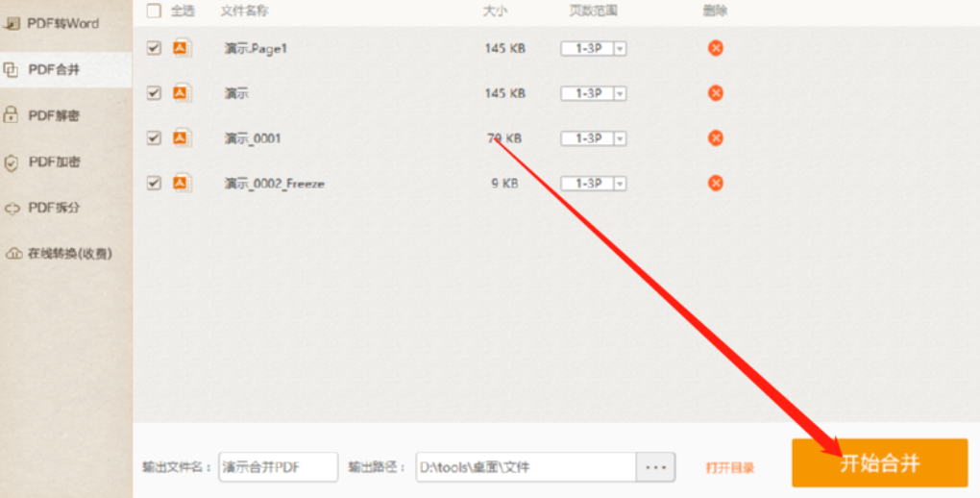The image size is (980, 498).
Task: Click the 在线转换(收费) cloud icon
Action: (x=13, y=254)
